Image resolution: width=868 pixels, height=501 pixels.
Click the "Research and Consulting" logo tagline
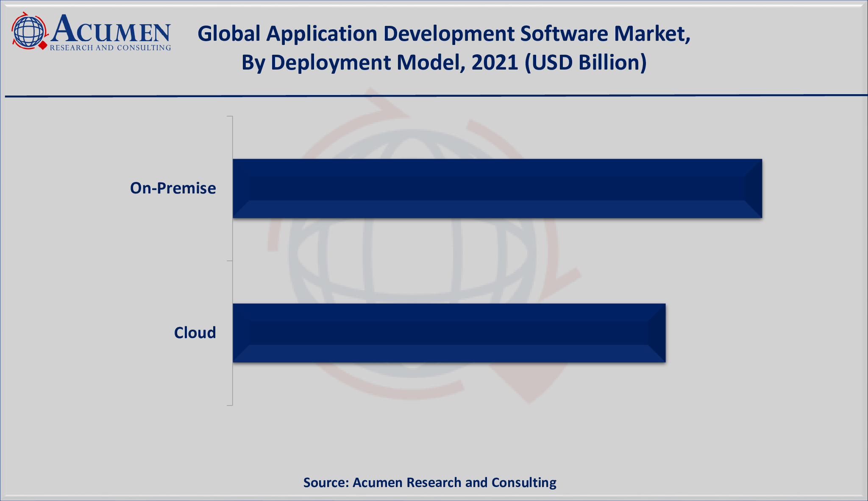[x=110, y=48]
